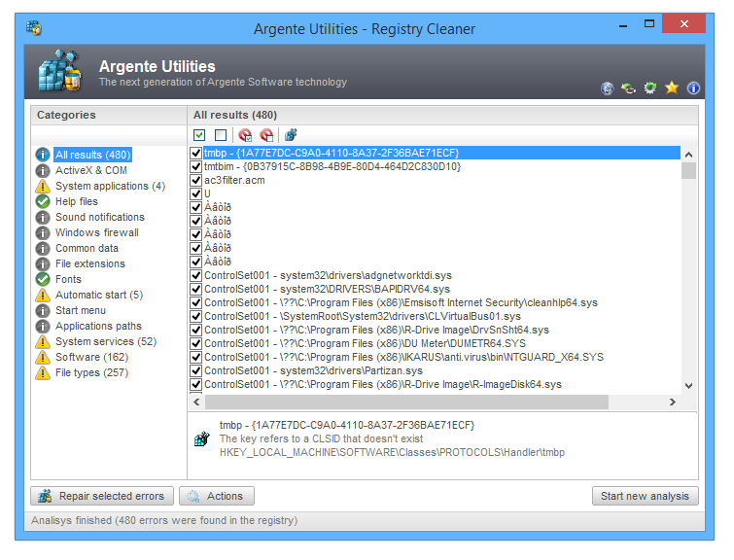The width and height of the screenshot is (734, 560).
Task: Click the exclude checked items toolbar icon
Action: (x=245, y=135)
